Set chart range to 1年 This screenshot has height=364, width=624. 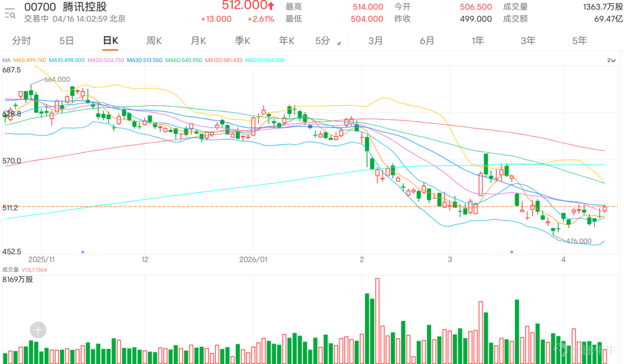(478, 41)
